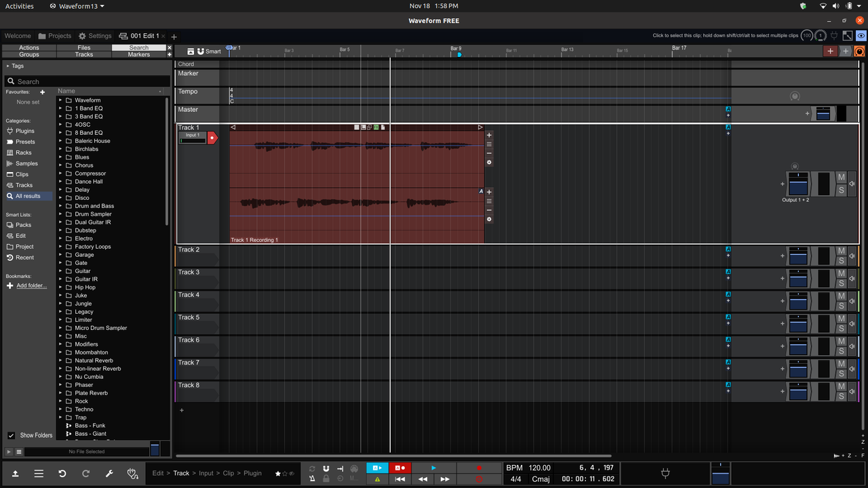Switch to the Welcome tab
Screen dimensions: 868x488
click(18, 36)
